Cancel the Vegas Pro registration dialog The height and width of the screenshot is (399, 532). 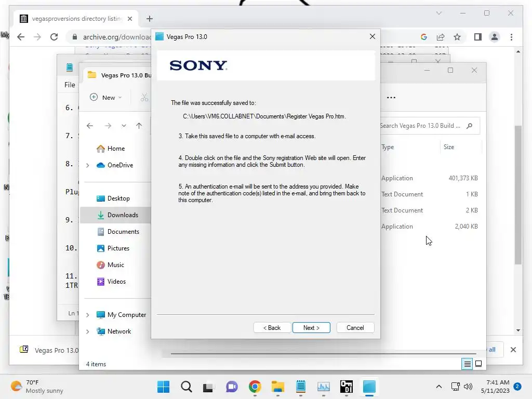point(355,327)
